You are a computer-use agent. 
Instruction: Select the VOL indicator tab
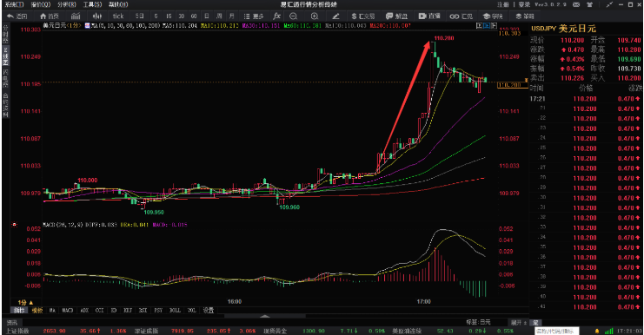pos(192,311)
